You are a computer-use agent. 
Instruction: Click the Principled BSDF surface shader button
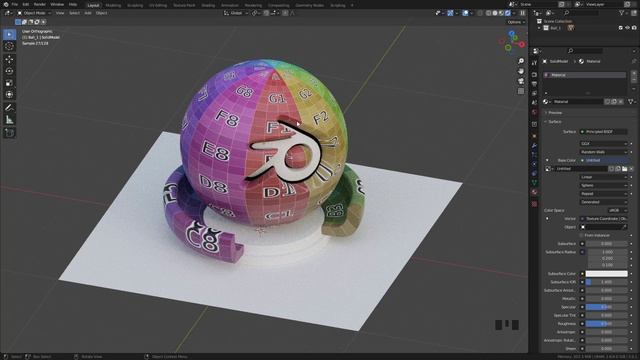(603, 132)
